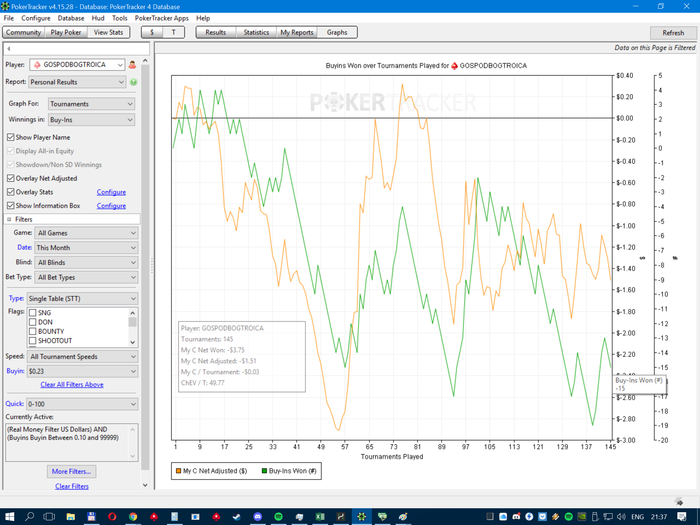The width and height of the screenshot is (700, 525).
Task: Open the tournament Type dropdown
Action: (82, 299)
